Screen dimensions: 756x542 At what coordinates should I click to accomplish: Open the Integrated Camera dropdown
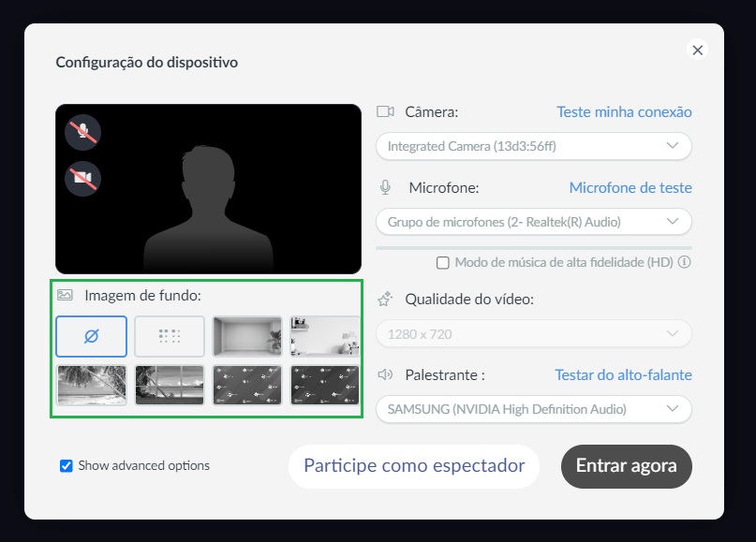tap(534, 146)
